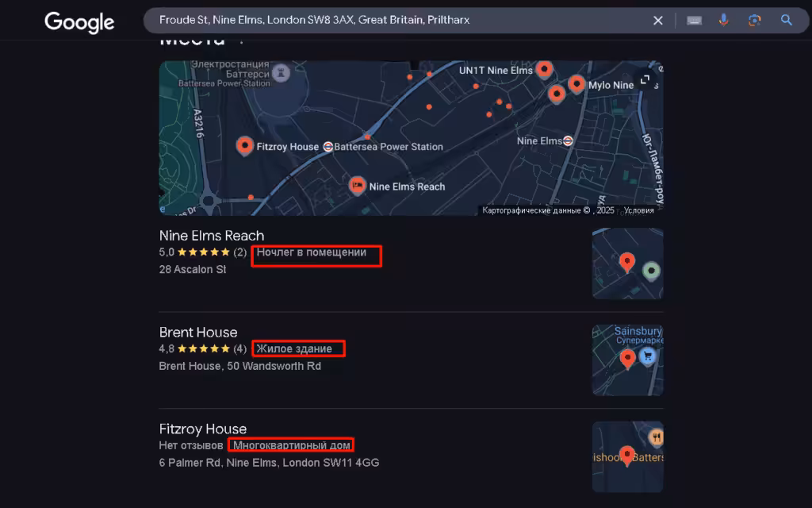Screen dimensions: 812x508
Task: Open the Fitzroy House listing
Action: tap(202, 429)
